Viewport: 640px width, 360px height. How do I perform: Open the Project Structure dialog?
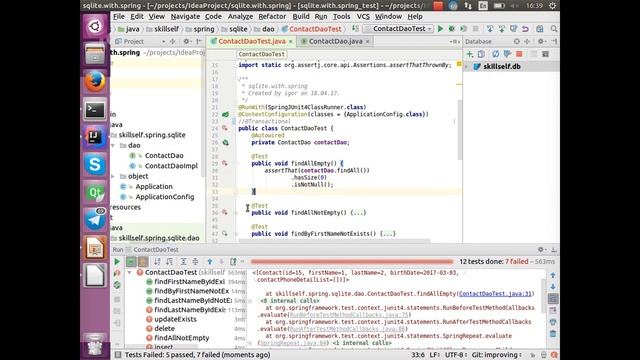click(540, 29)
